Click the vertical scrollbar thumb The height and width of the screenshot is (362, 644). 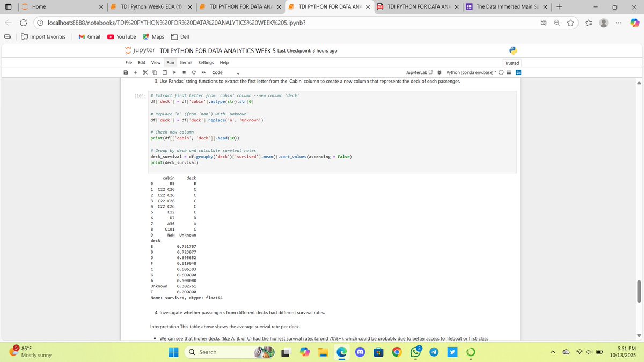(638, 291)
